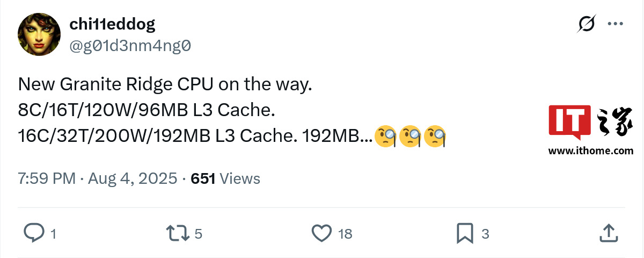Image resolution: width=644 pixels, height=258 pixels.
Task: Click the repost count number 5
Action: tap(198, 234)
